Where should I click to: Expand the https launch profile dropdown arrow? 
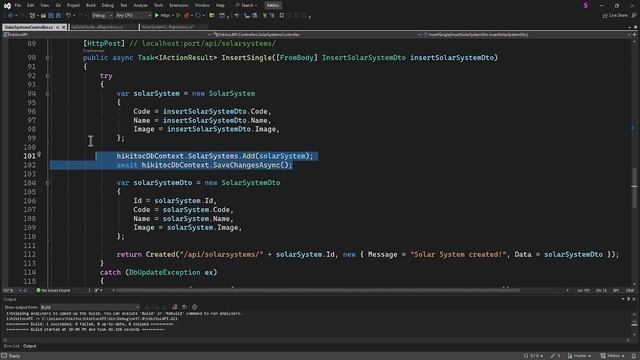point(172,16)
